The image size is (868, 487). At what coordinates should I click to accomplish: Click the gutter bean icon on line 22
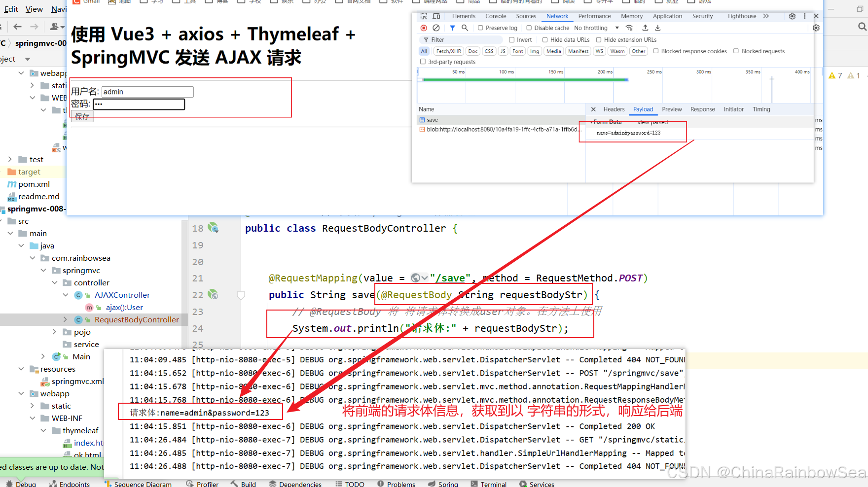click(213, 294)
